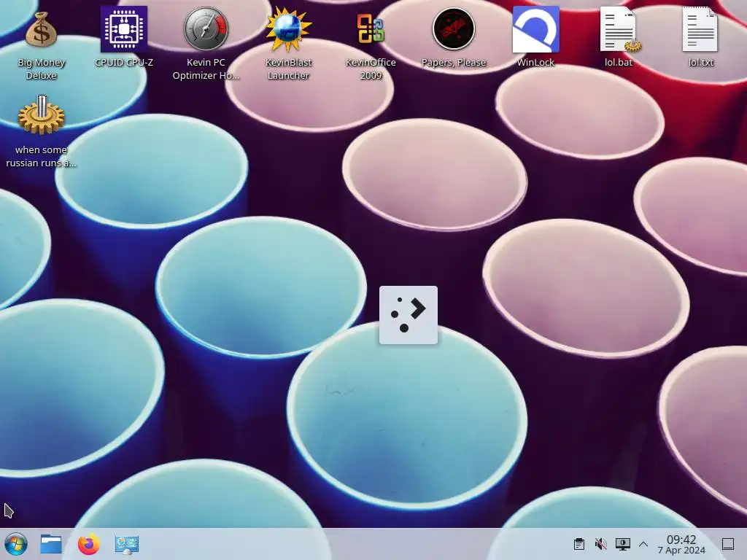This screenshot has height=560, width=747.
Task: Click the 'lol.bat' filename label
Action: [619, 63]
